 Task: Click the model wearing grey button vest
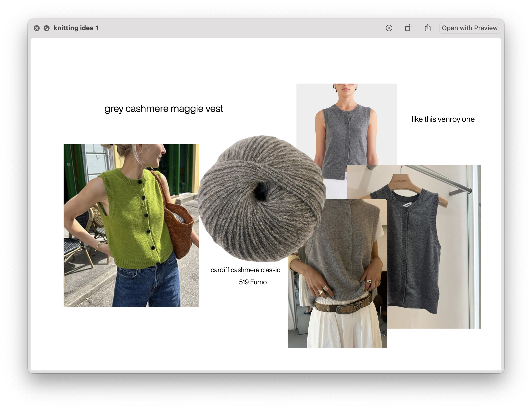[x=347, y=129]
